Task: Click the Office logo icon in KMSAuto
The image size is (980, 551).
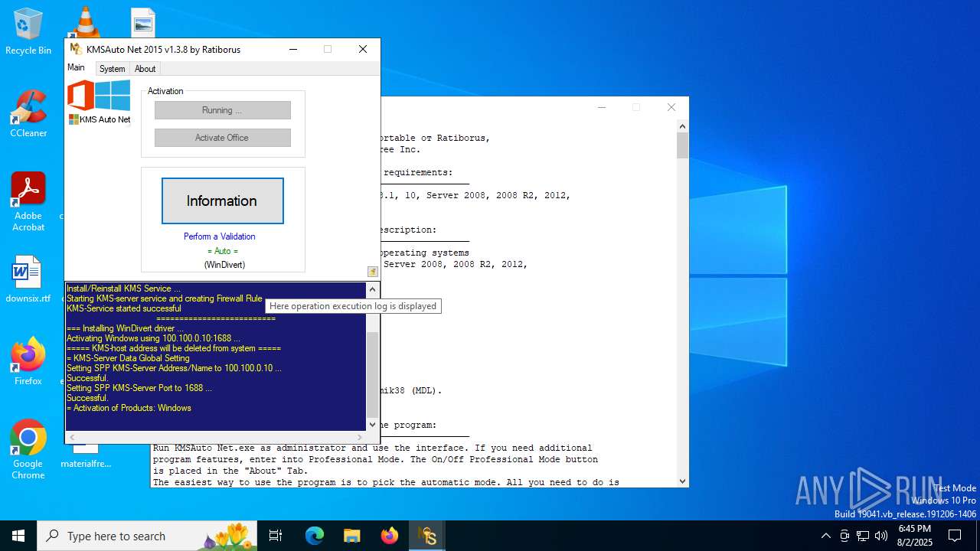Action: tap(81, 96)
